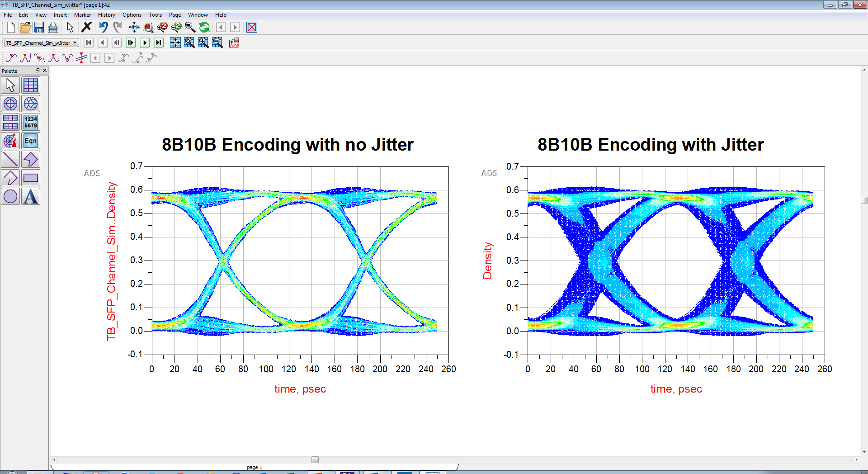The image size is (868, 474).
Task: Select the polar plot tool in palette
Action: (10, 104)
